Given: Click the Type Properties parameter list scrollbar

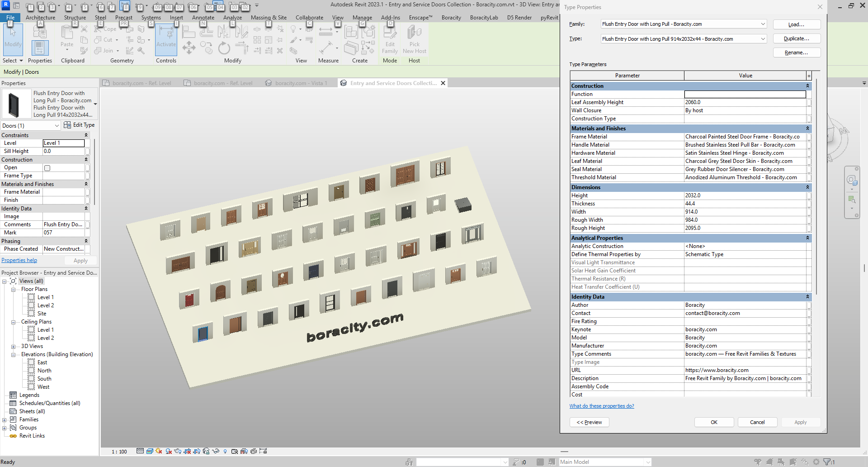Looking at the screenshot, I should (x=816, y=186).
